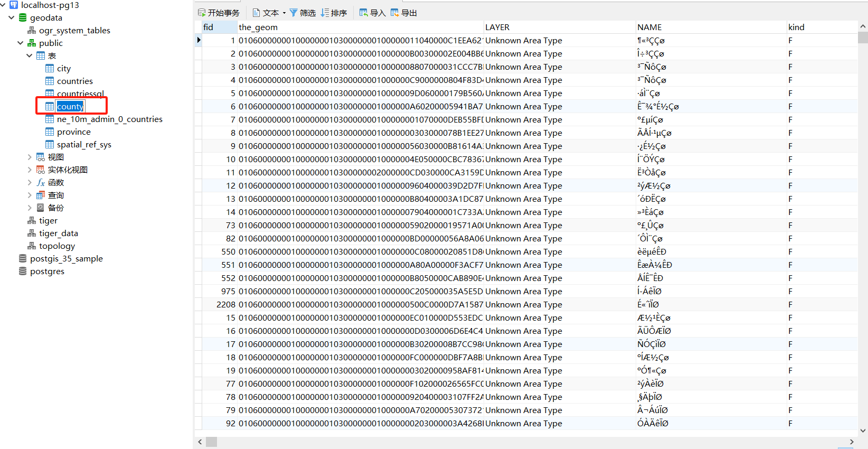Select the city table in tree
This screenshot has height=449, width=868.
click(x=64, y=68)
